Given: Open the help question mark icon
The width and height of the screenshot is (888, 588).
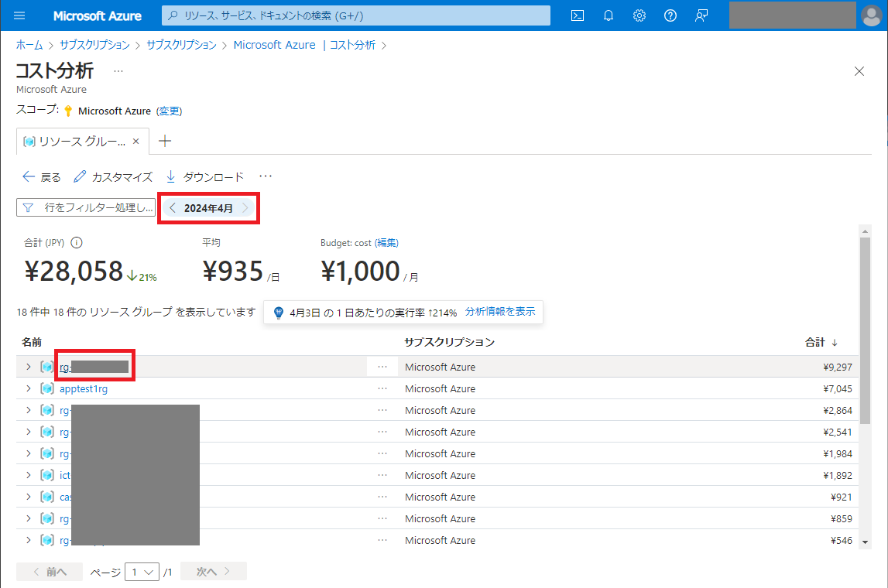Looking at the screenshot, I should coord(670,15).
